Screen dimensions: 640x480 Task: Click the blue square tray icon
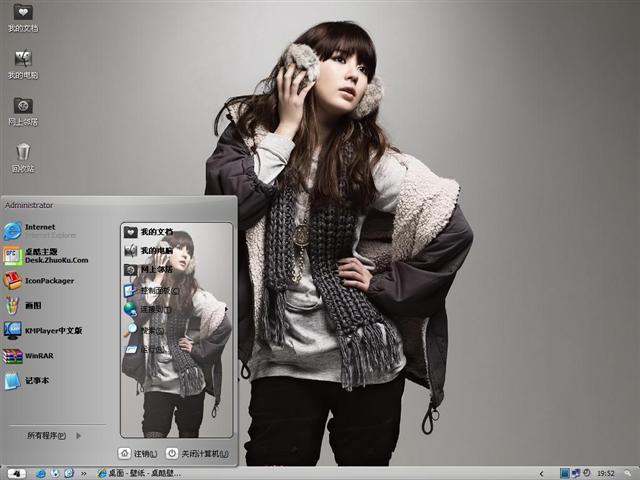[x=564, y=473]
